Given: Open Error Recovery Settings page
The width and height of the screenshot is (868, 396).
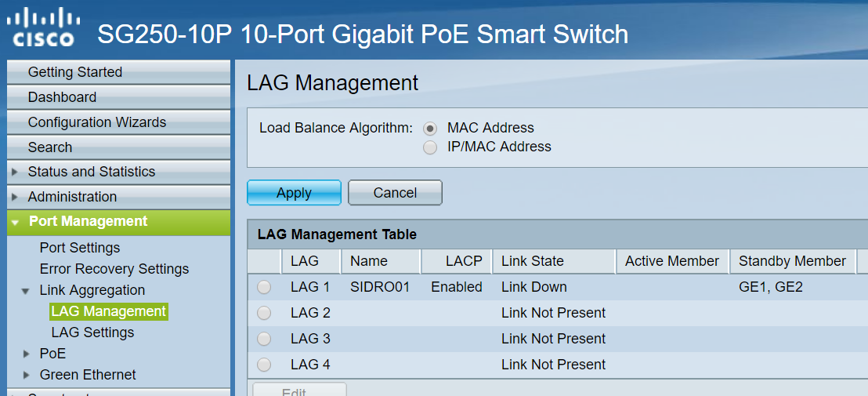Looking at the screenshot, I should [114, 269].
